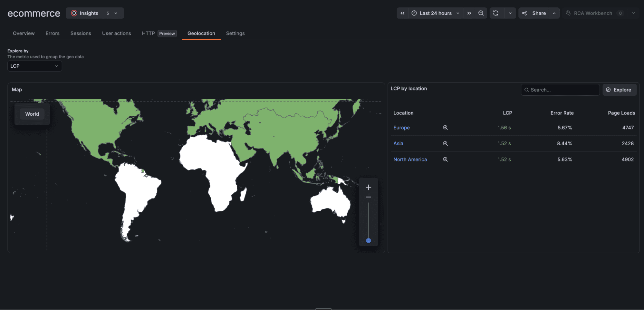644x310 pixels.
Task: Zoom into North America magnifier icon
Action: tap(445, 160)
